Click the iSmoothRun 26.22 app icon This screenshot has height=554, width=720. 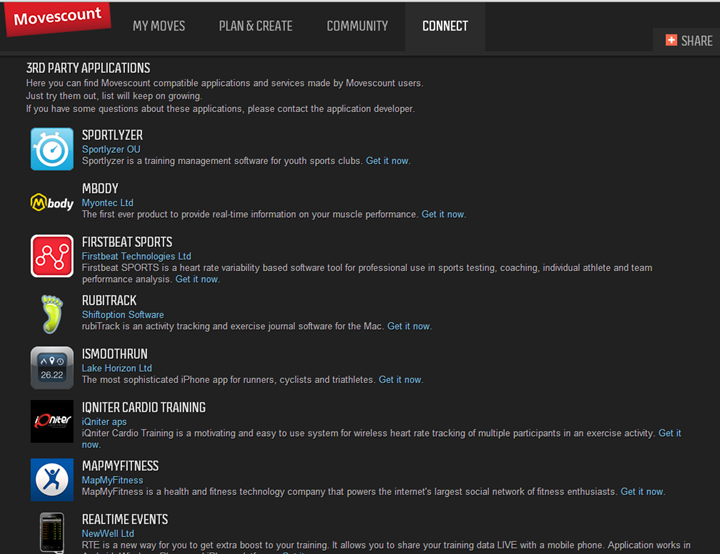coord(52,367)
